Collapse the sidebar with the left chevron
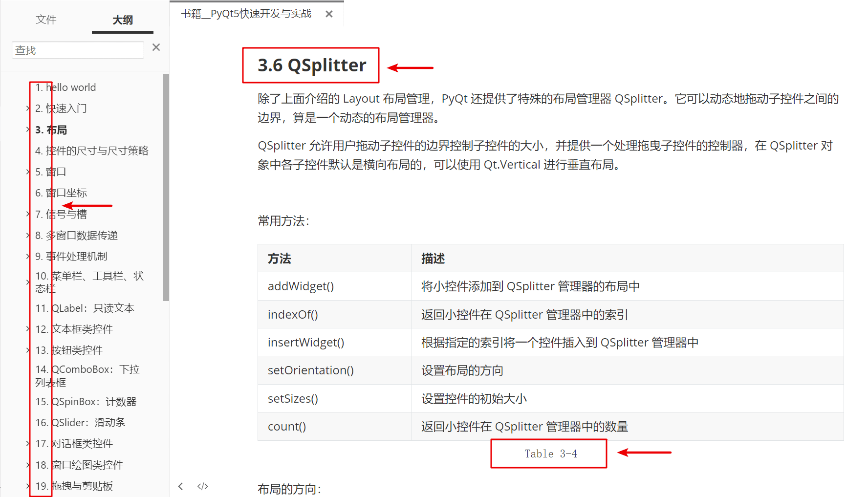Image resolution: width=868 pixels, height=497 pixels. 181,486
